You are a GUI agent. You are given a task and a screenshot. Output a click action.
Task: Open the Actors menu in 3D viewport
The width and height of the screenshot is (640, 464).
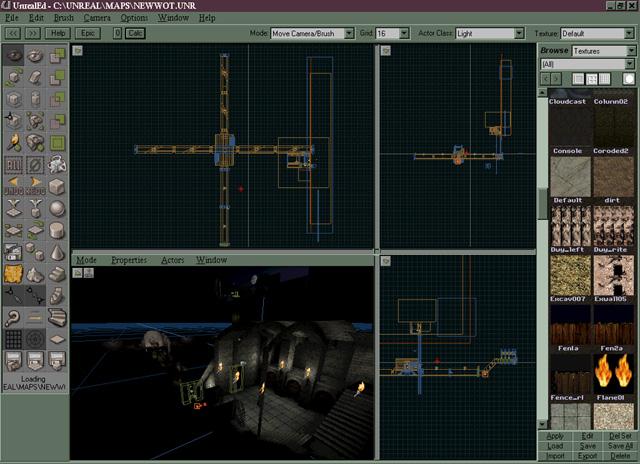coord(172,260)
